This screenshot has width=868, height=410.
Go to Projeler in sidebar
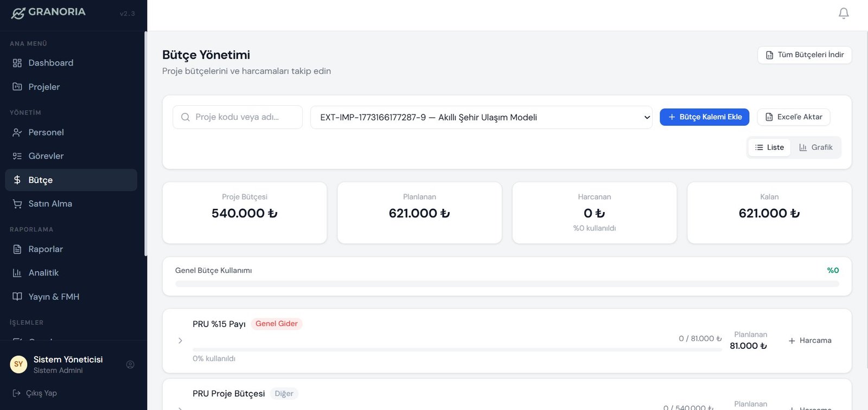click(44, 87)
